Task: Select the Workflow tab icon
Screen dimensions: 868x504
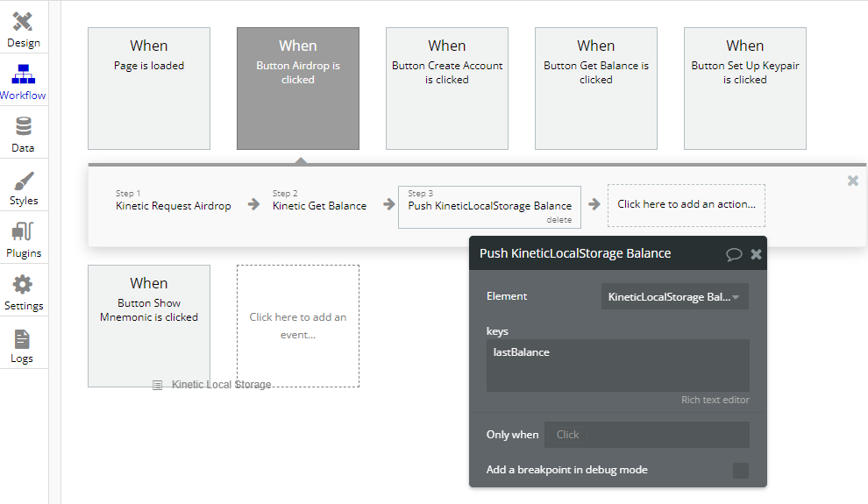Action: pyautogui.click(x=23, y=81)
